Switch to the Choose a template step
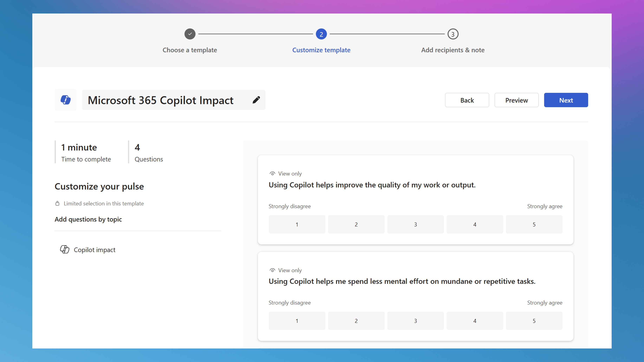 tap(190, 50)
